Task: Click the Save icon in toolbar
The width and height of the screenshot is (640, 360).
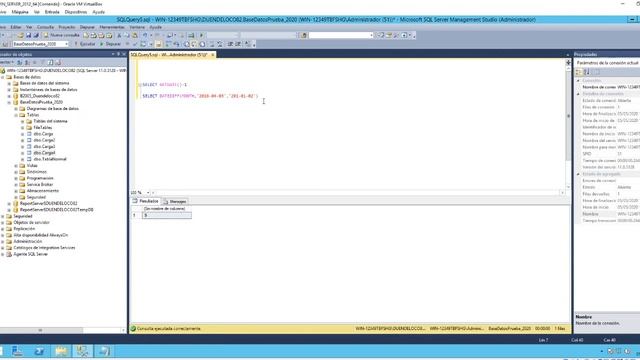Action: pyautogui.click(x=28, y=36)
